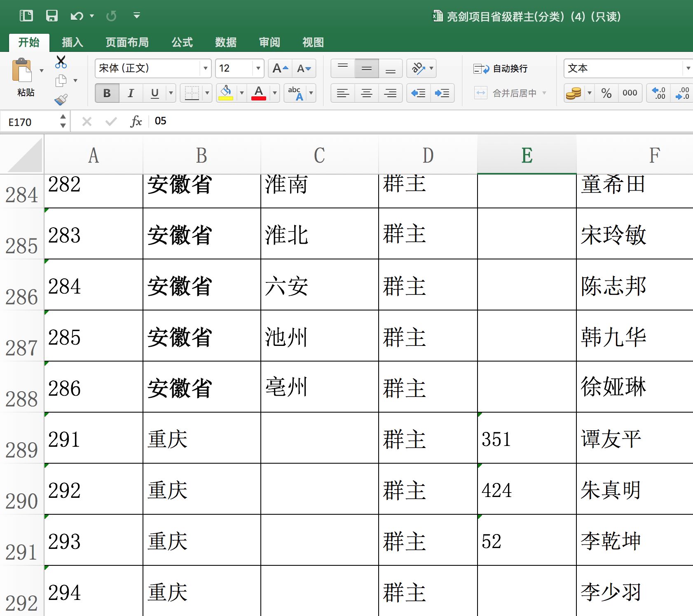The height and width of the screenshot is (616, 693).
Task: Open the 文本 number format dropdown
Action: (x=688, y=68)
